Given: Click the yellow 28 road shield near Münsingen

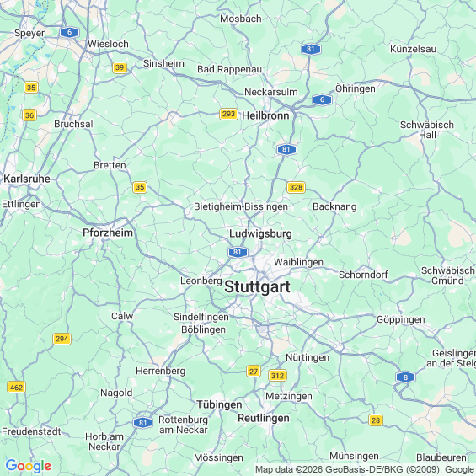Looking at the screenshot, I should click(x=376, y=420).
